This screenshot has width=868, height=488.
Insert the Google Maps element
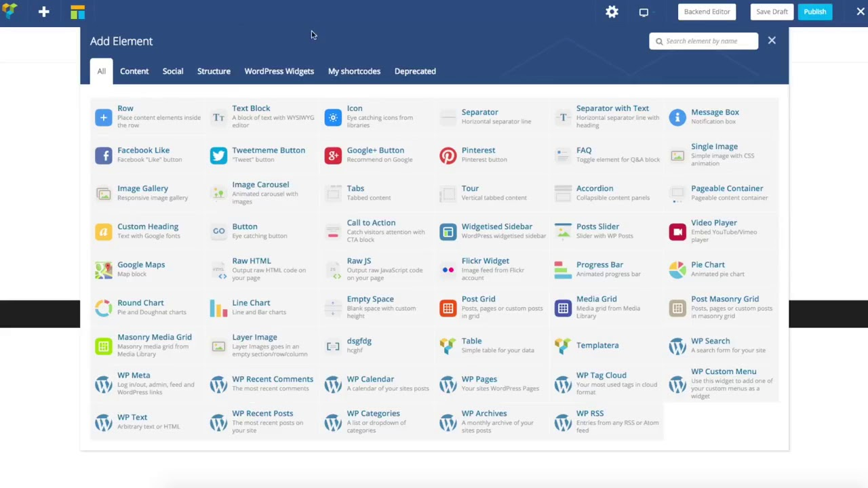(104, 270)
